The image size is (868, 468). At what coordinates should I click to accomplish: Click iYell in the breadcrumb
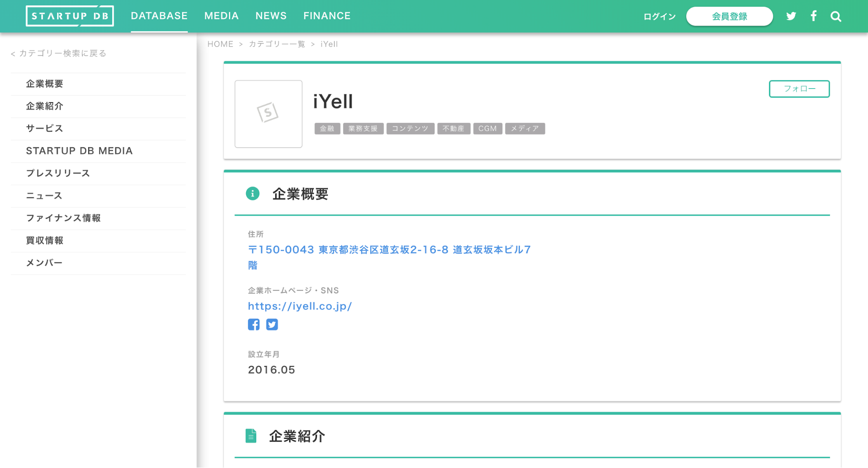[329, 44]
